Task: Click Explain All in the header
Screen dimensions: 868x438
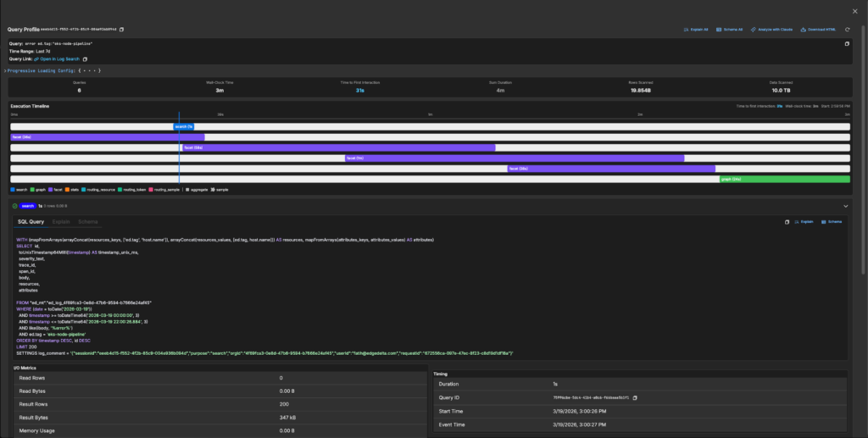Action: (695, 30)
